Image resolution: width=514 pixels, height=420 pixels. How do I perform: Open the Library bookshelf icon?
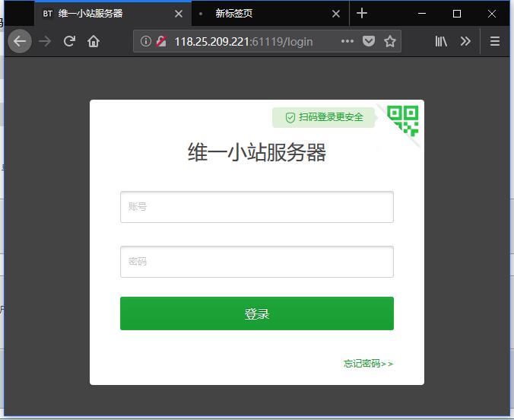441,41
